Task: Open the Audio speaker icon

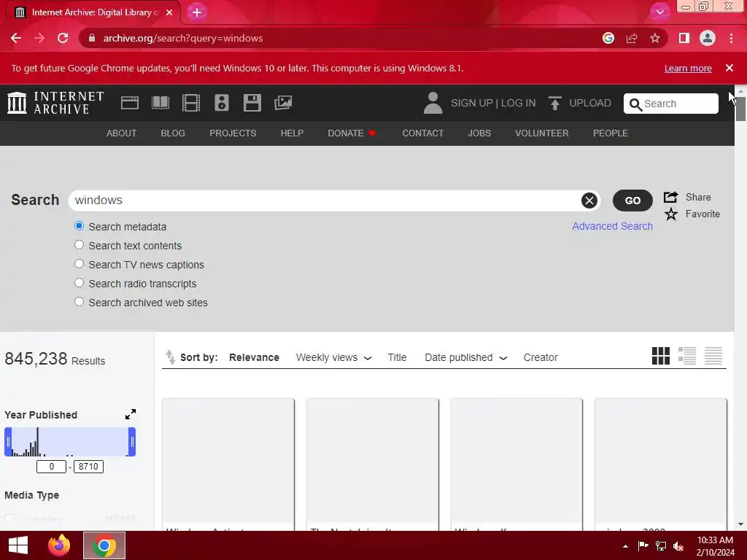Action: 222,103
